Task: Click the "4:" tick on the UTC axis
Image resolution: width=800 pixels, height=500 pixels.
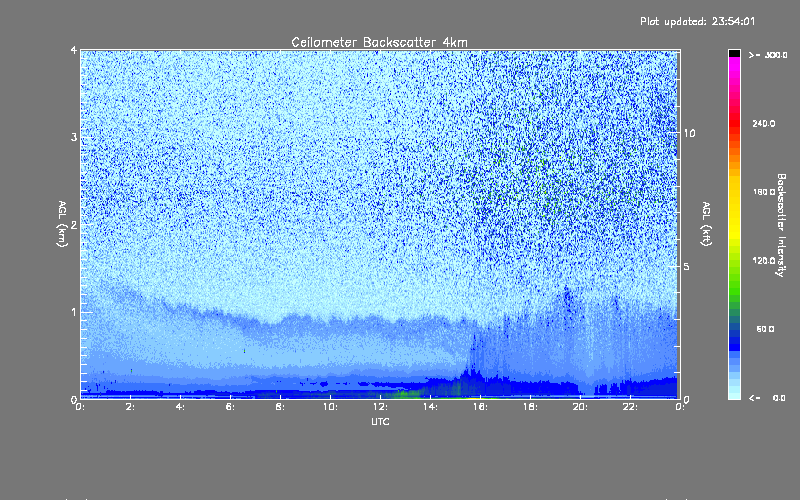Action: pyautogui.click(x=180, y=407)
